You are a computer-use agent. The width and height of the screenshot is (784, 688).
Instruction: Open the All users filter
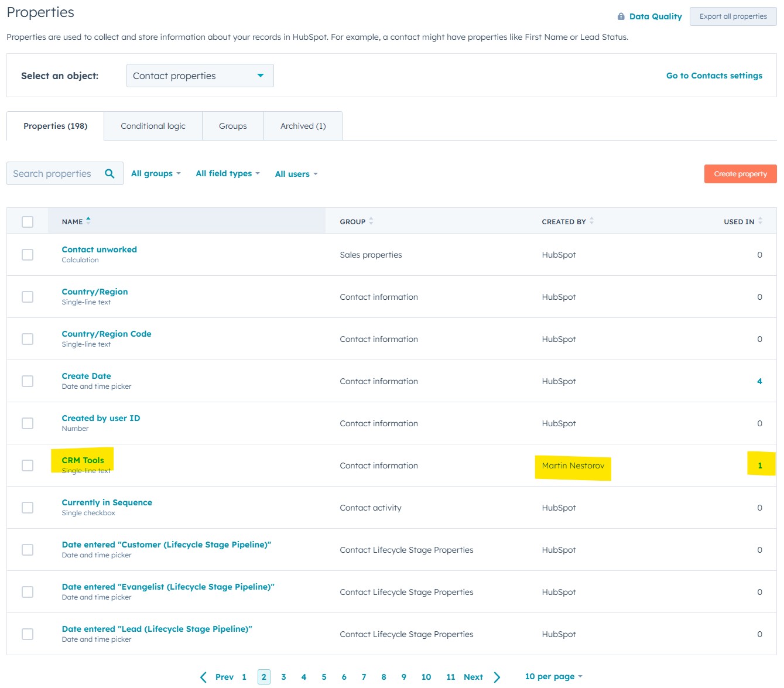296,174
